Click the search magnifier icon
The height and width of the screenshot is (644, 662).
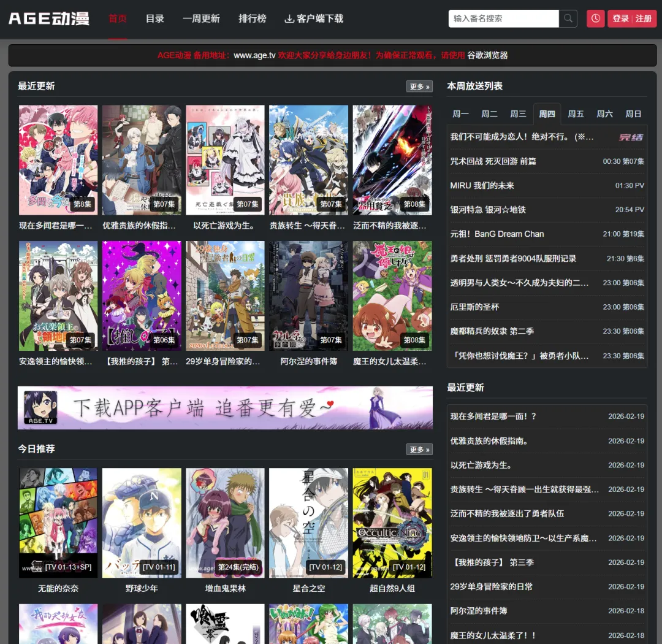[x=568, y=18]
